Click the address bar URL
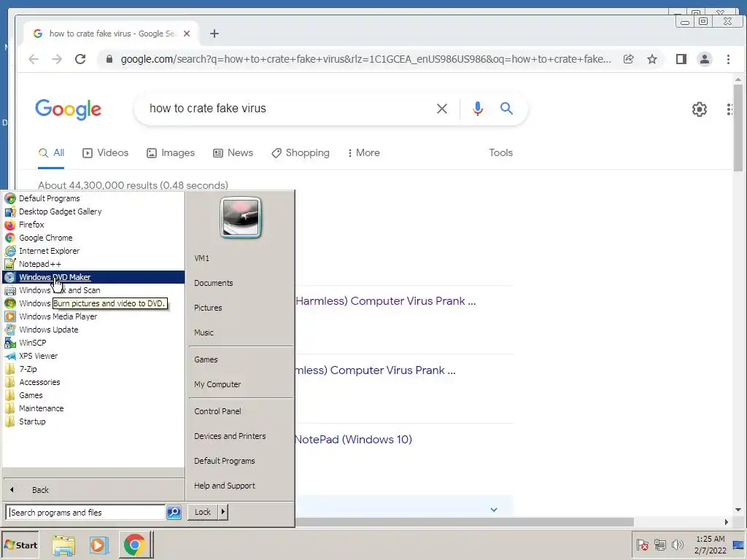 point(366,59)
